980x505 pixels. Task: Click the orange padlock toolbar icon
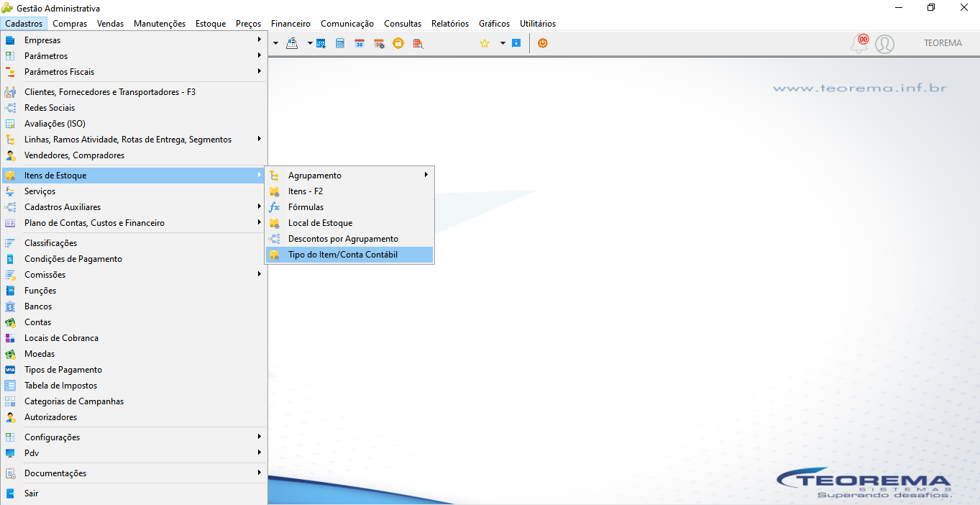pos(398,43)
